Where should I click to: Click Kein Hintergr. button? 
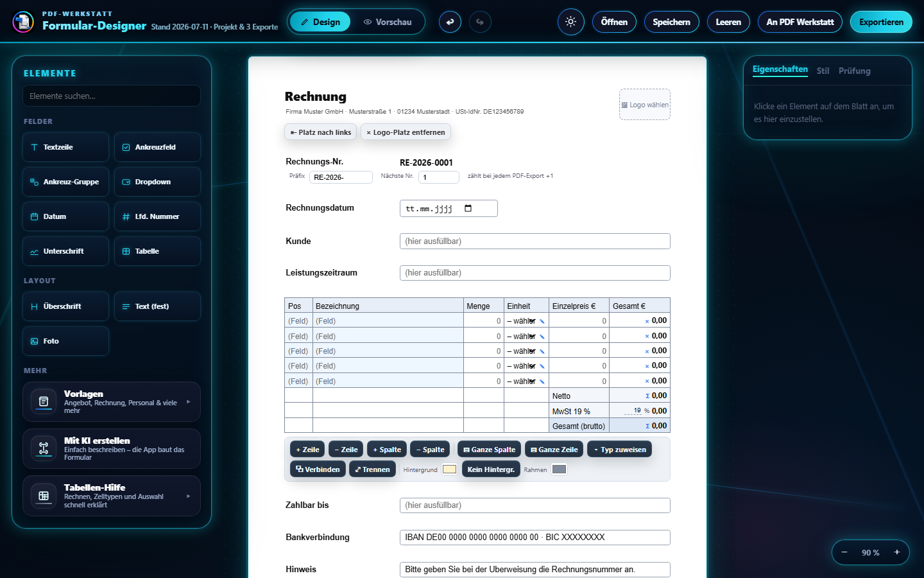pyautogui.click(x=490, y=469)
